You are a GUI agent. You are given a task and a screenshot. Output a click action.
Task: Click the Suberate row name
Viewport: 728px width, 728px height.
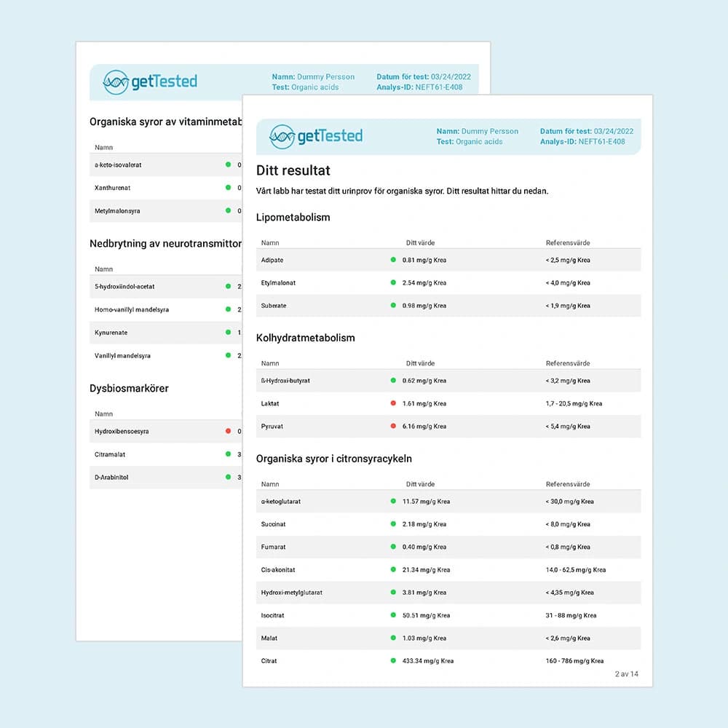274,306
